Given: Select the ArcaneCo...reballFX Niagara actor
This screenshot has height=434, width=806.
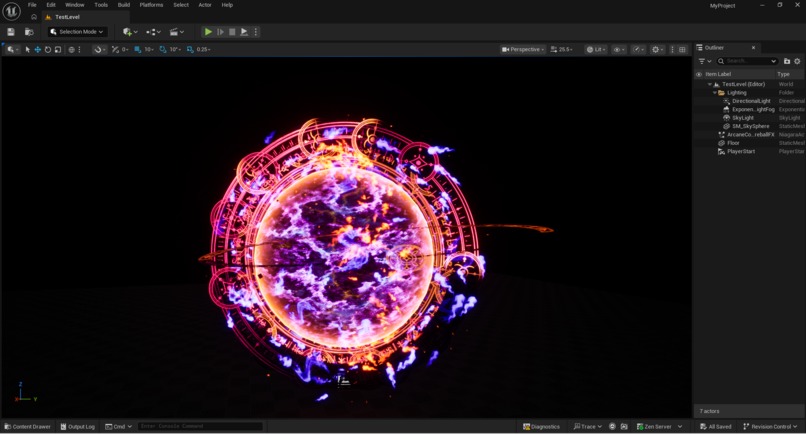Looking at the screenshot, I should click(749, 135).
